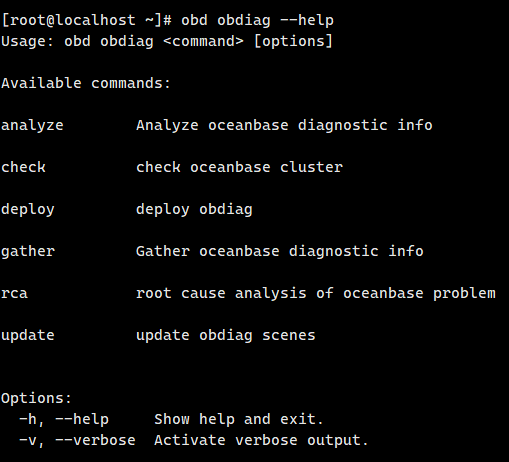This screenshot has width=509, height=462.
Task: Click the 'Available commands:' heading
Action: coord(86,83)
